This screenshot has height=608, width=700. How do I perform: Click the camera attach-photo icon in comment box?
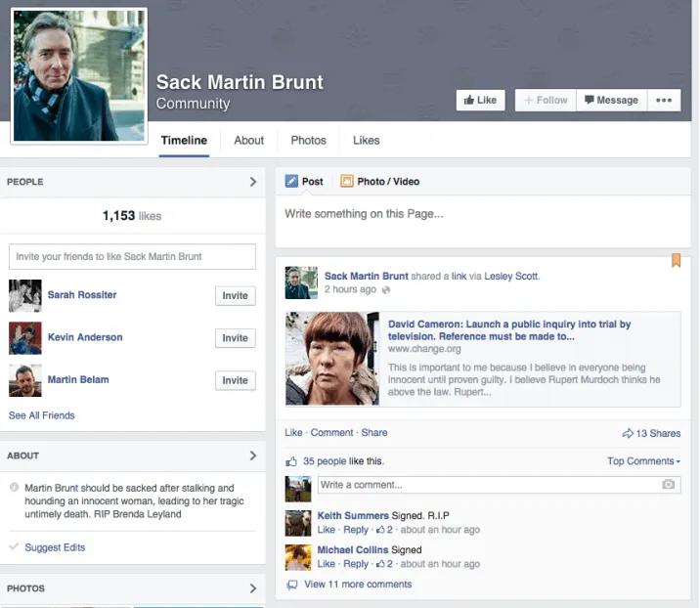click(668, 484)
